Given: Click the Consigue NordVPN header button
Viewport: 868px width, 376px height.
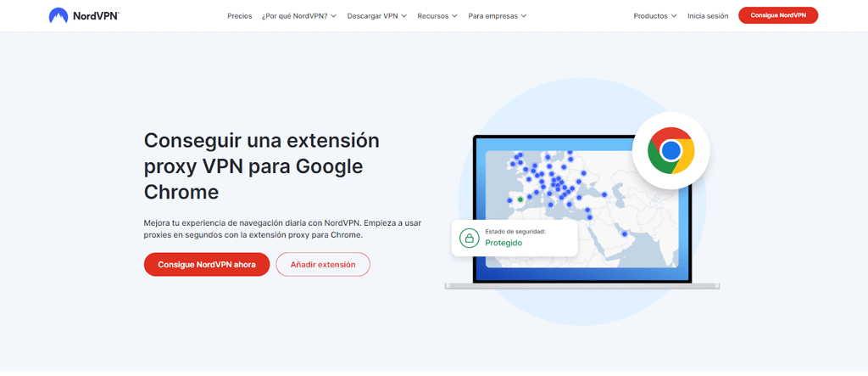Looking at the screenshot, I should click(778, 15).
